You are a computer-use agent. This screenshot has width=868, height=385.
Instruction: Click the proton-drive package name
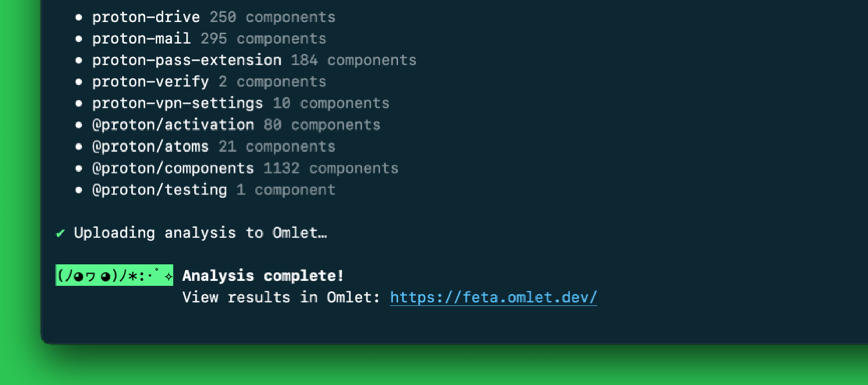click(146, 17)
